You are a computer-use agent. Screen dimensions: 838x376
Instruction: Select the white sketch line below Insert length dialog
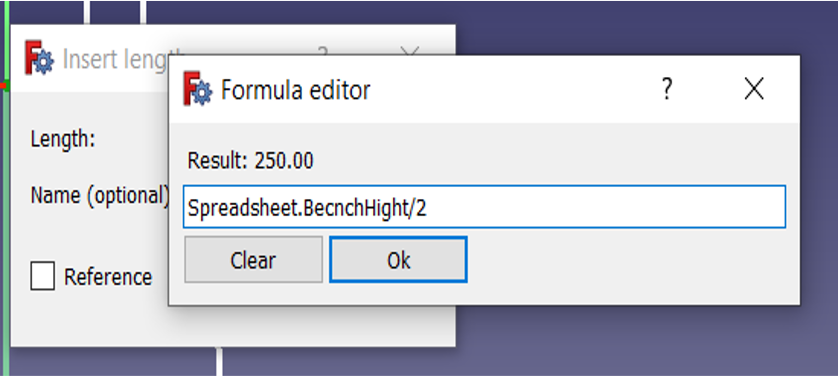[x=219, y=362]
